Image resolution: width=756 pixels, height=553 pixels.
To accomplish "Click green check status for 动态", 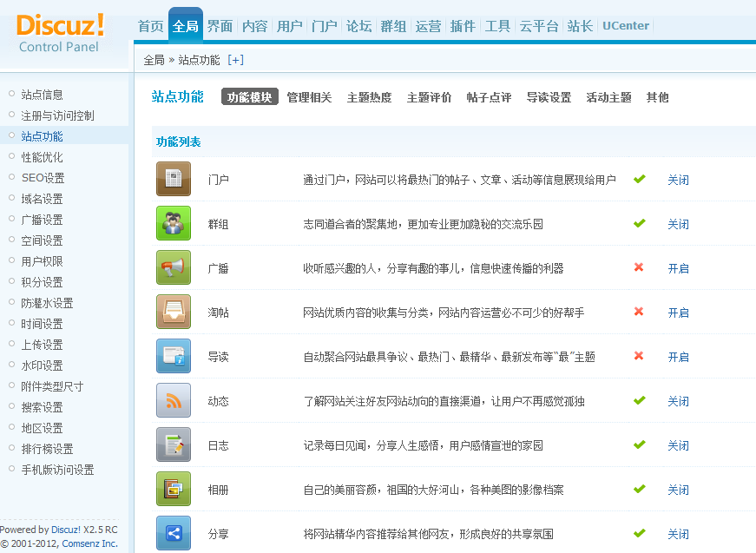I will coord(640,401).
